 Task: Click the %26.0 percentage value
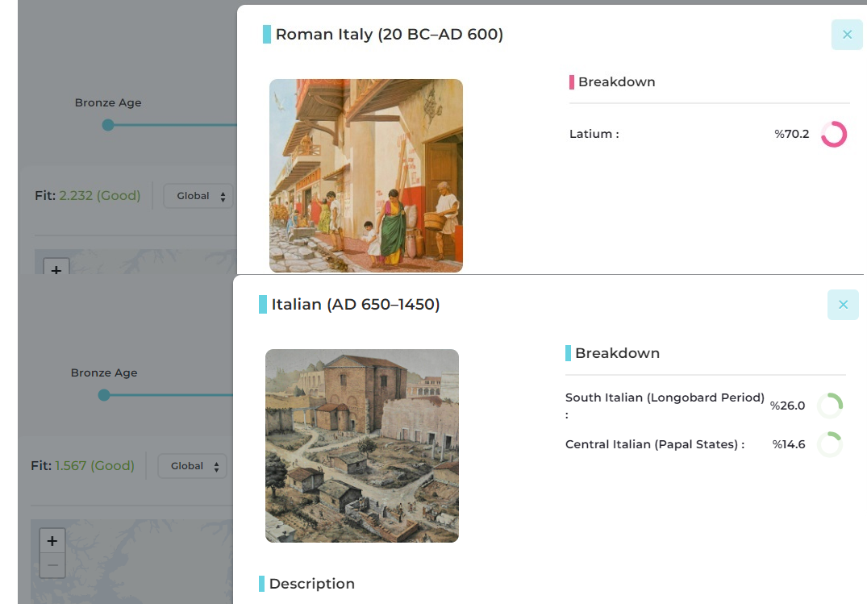pos(787,406)
